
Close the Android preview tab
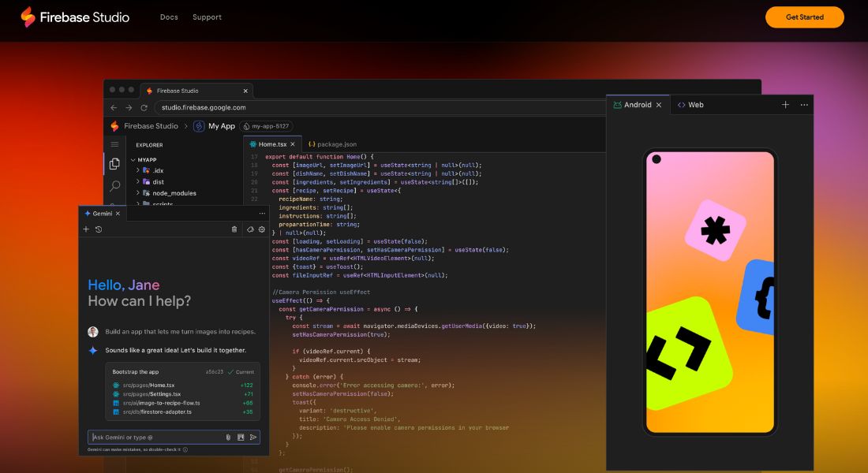click(659, 105)
